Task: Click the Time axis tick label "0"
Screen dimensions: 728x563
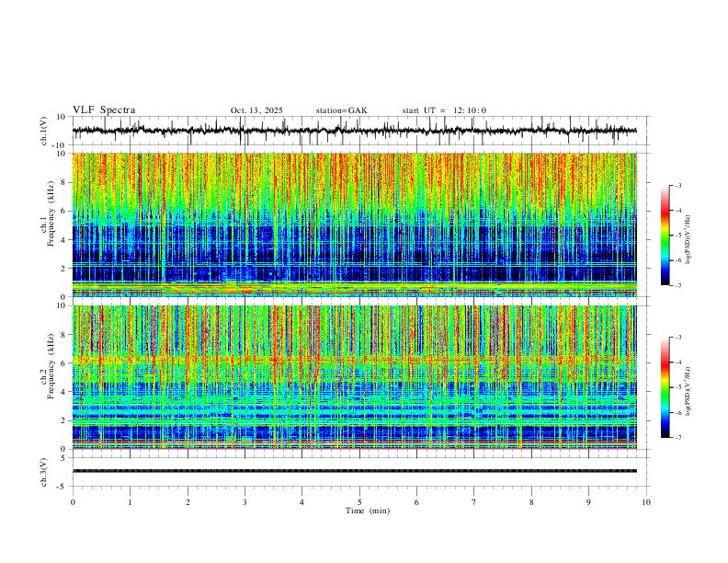Action: click(73, 502)
